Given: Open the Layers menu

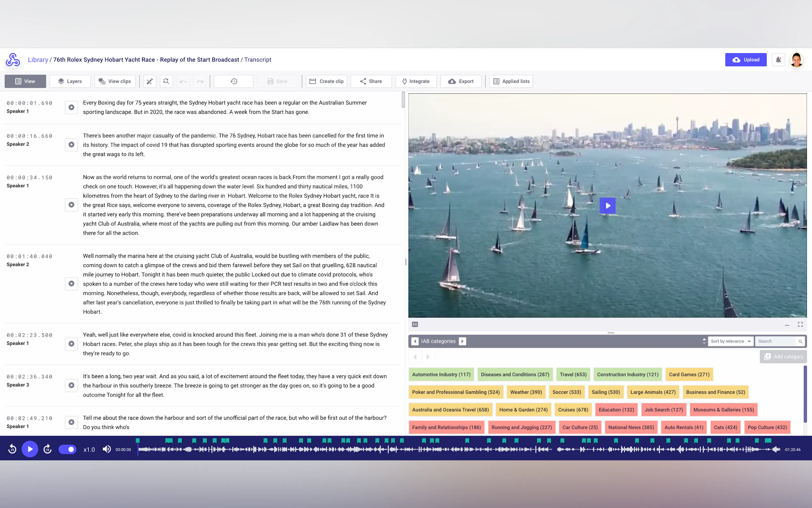Looking at the screenshot, I should (x=70, y=81).
